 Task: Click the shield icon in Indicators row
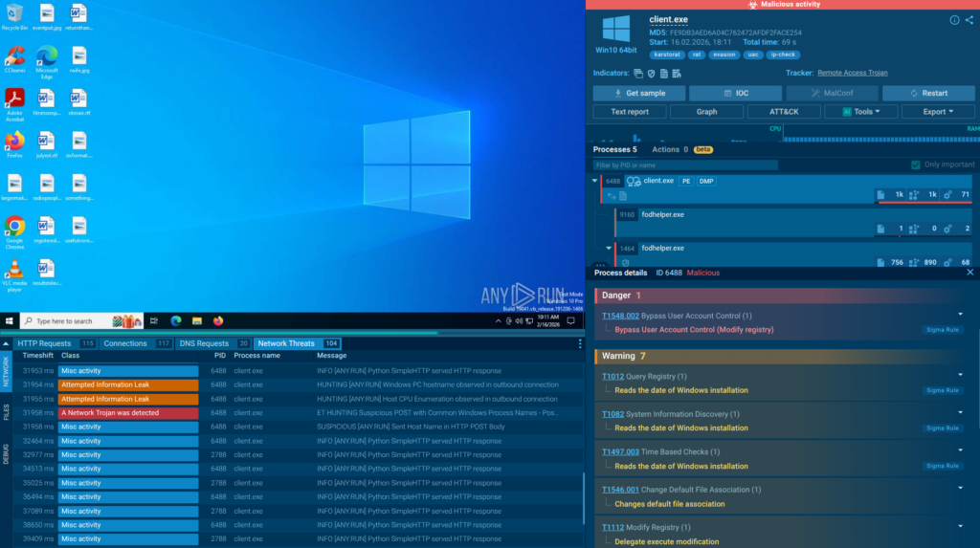(x=651, y=73)
